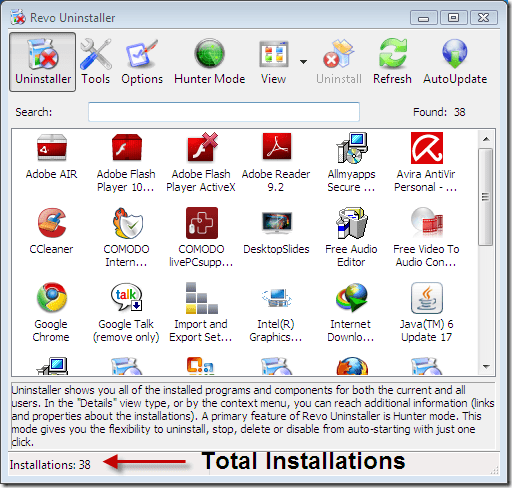
Task: Select the partially visible Firefox icon
Action: [352, 366]
